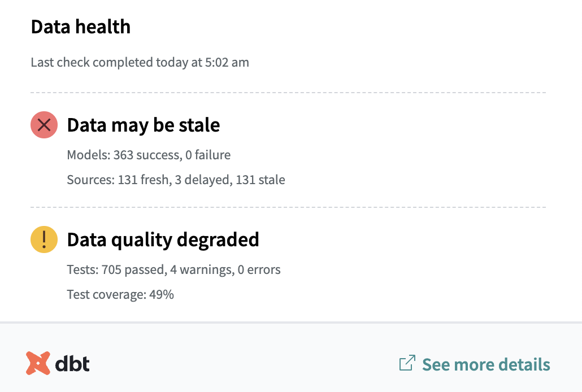Click the dbt wordmark text
The image size is (582, 392).
(74, 364)
